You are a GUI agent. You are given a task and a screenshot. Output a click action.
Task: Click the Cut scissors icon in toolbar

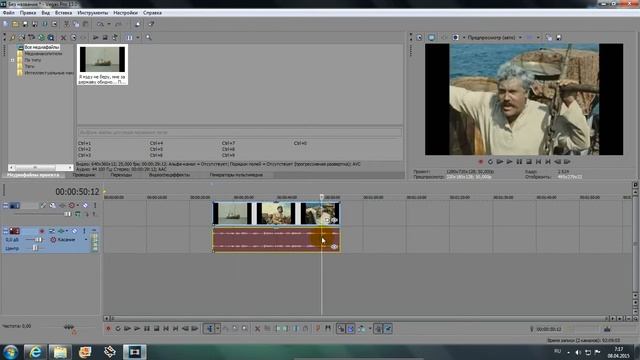(x=66, y=24)
